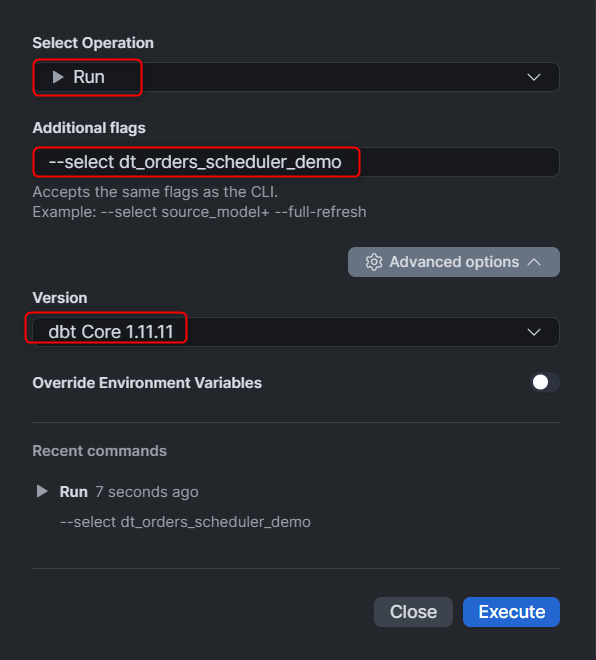The height and width of the screenshot is (660, 596).
Task: Collapse Advanced options using the up chevron
Action: 534,262
